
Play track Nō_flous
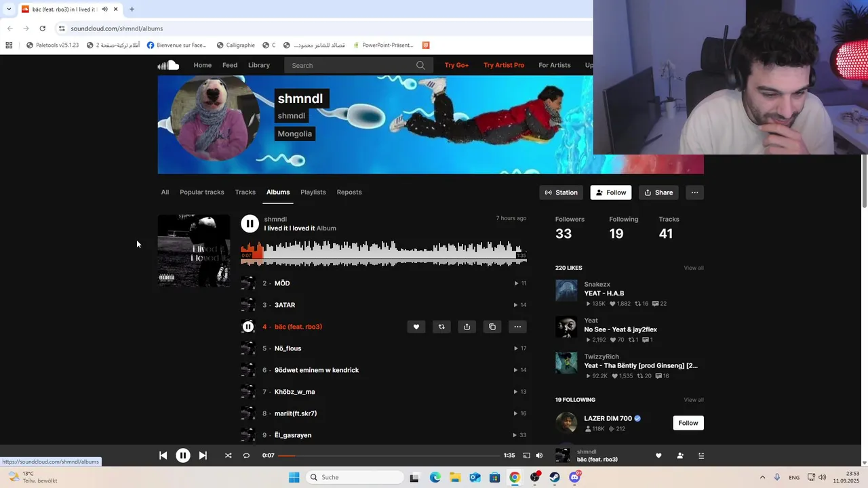(288, 348)
